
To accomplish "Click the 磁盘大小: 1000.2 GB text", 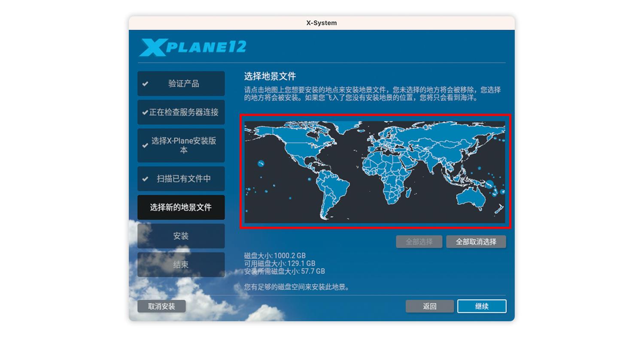I will [x=275, y=256].
